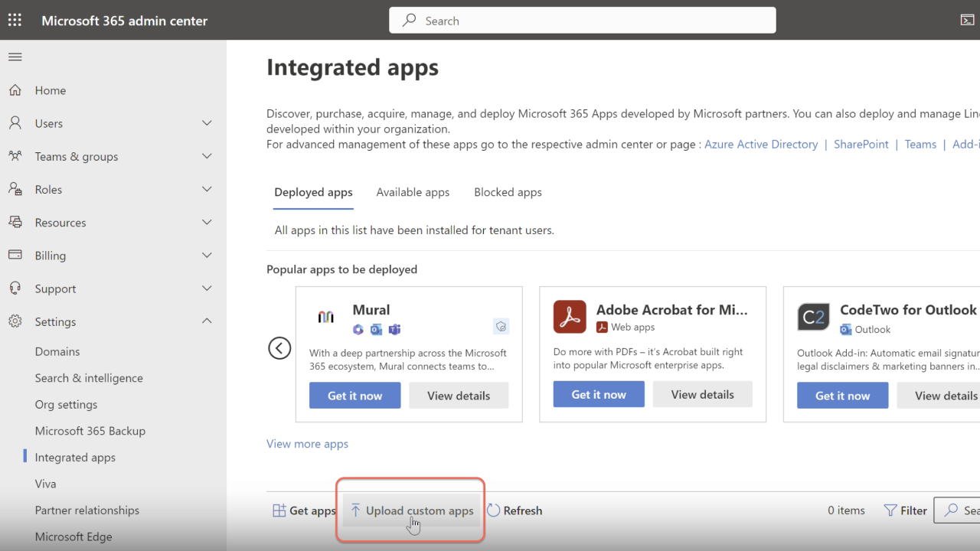This screenshot has height=551, width=980.
Task: Click the Adobe Acrobat app icon
Action: click(570, 317)
